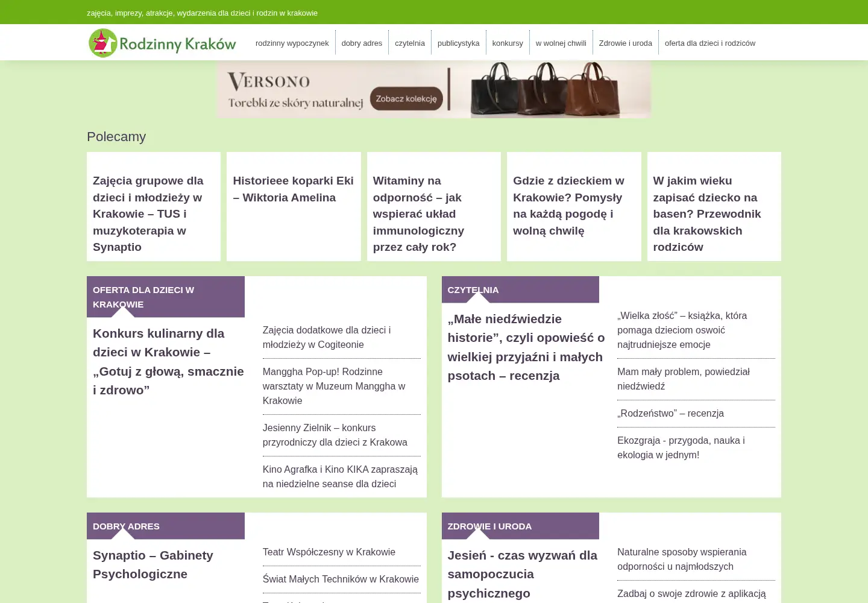Go to the czytelnia menu section
The width and height of the screenshot is (868, 603).
[410, 43]
